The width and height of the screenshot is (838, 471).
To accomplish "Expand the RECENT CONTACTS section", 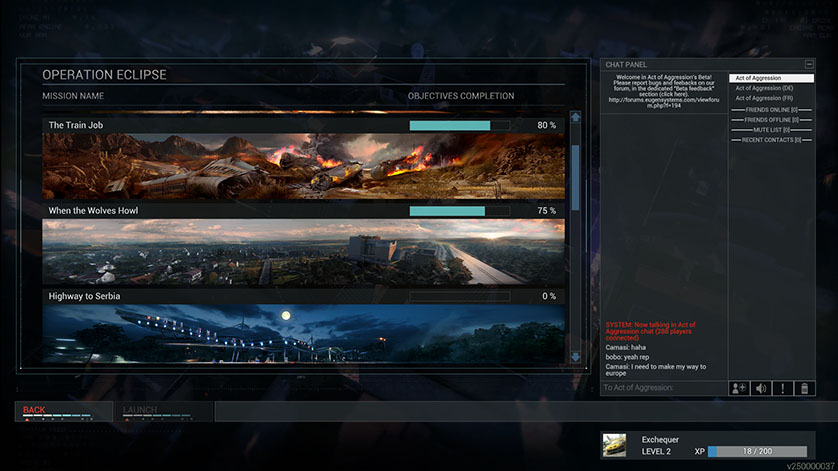I will coord(771,140).
